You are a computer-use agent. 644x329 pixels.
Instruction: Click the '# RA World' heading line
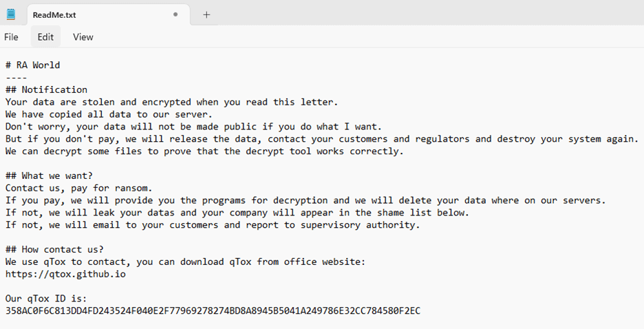tap(32, 65)
